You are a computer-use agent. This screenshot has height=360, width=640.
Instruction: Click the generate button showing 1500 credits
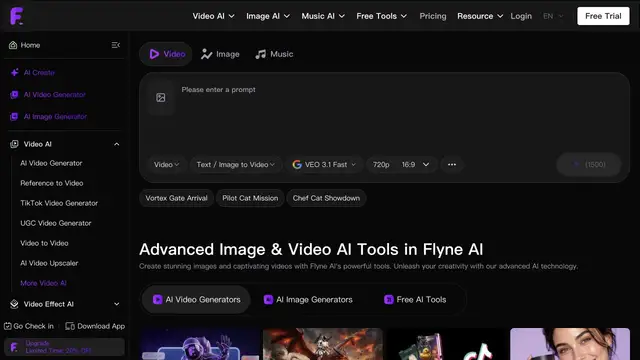click(589, 164)
